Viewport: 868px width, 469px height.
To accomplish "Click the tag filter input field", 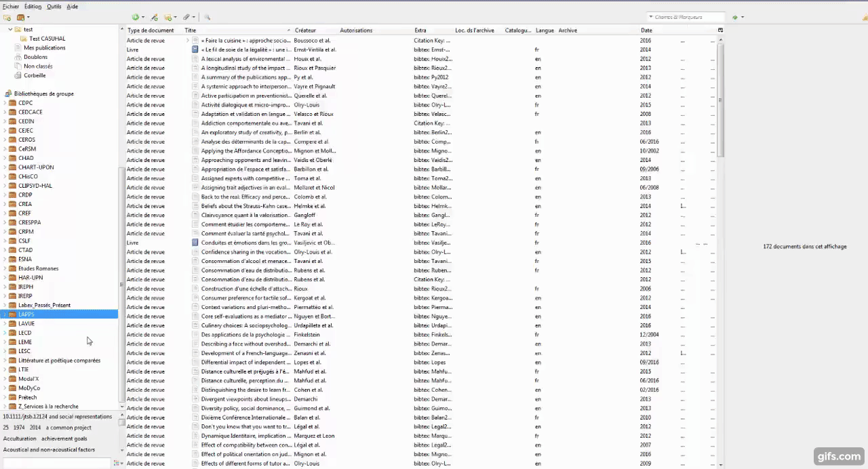I will pos(56,464).
